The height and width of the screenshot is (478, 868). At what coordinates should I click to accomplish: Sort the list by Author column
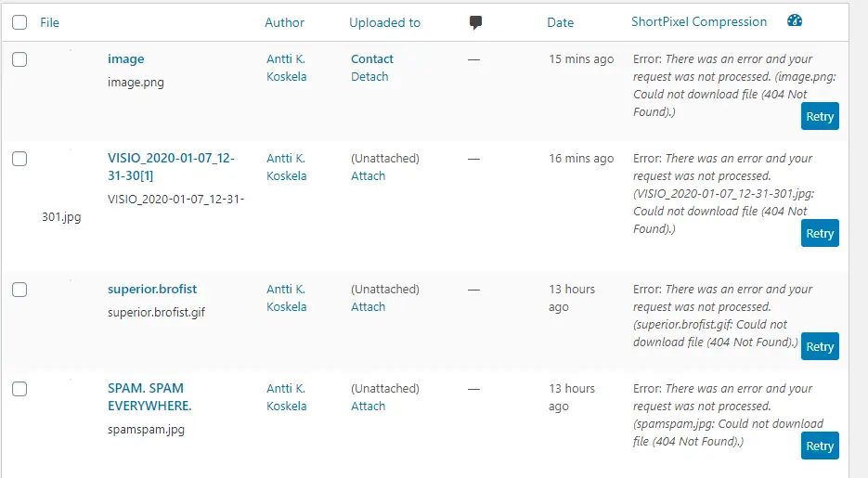[x=284, y=22]
